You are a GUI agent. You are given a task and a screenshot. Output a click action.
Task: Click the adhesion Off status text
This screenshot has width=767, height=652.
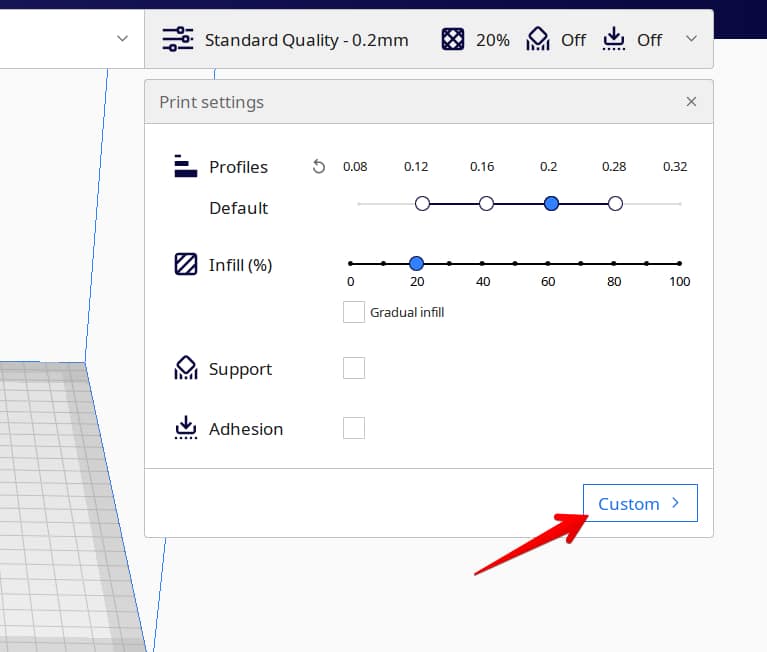click(650, 40)
